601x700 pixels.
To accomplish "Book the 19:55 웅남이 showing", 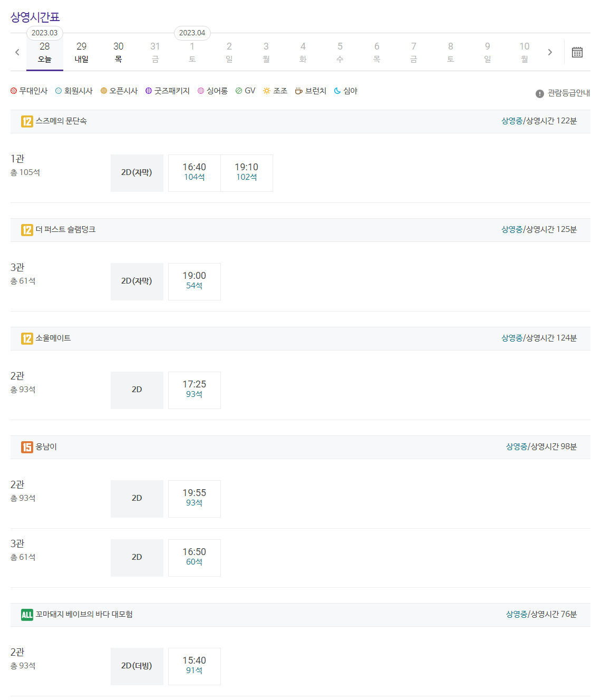I will pyautogui.click(x=195, y=499).
